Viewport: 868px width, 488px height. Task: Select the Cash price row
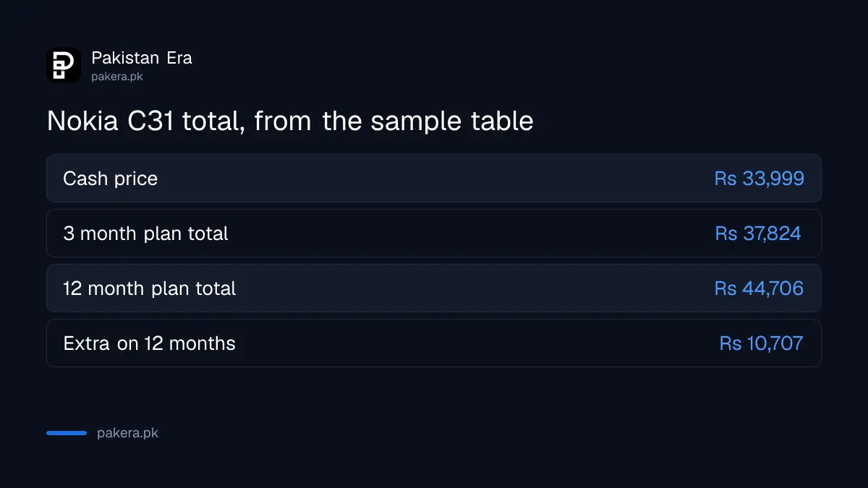[x=434, y=178]
